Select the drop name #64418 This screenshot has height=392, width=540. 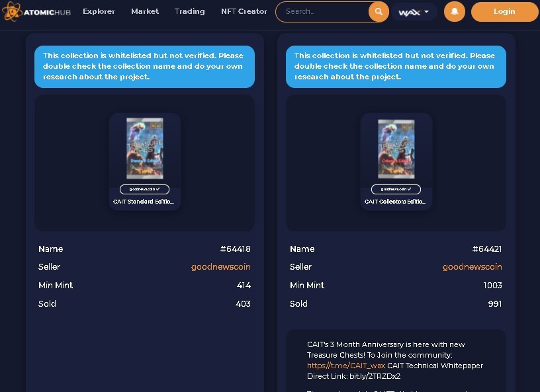tap(235, 249)
